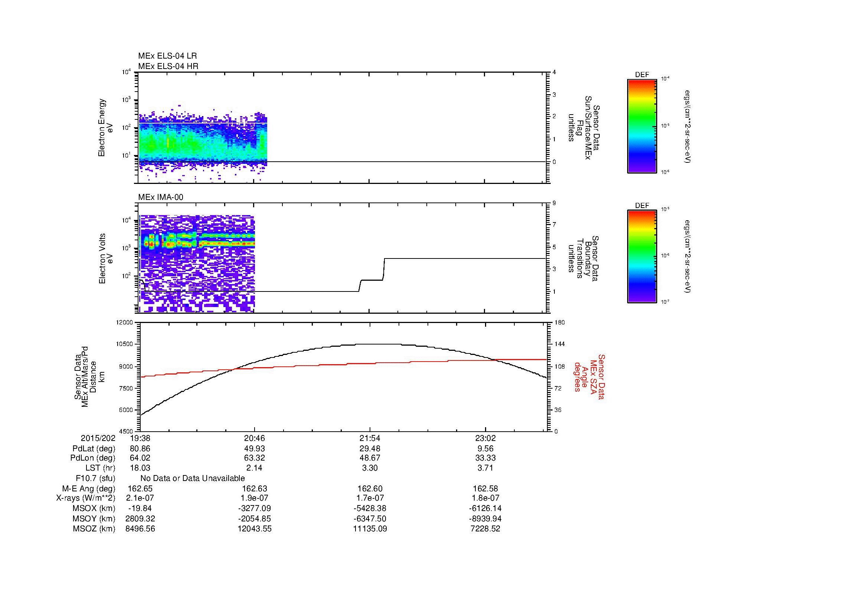
Task: Click MSOX value -6126.14
Action: point(485,508)
